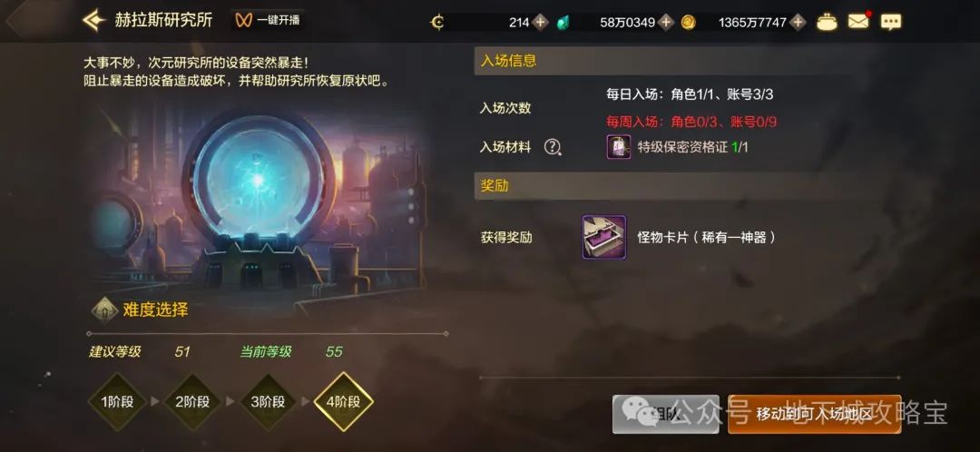
Task: Select difficulty 4阶段
Action: click(x=343, y=401)
